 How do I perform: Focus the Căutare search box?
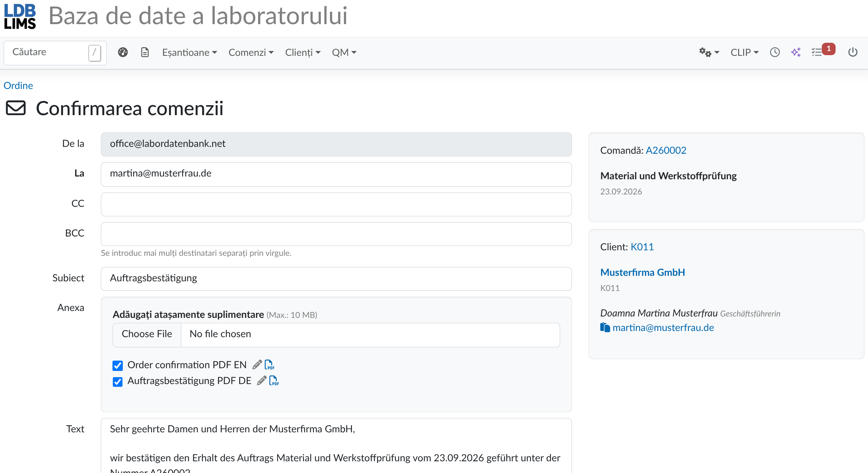tap(55, 53)
